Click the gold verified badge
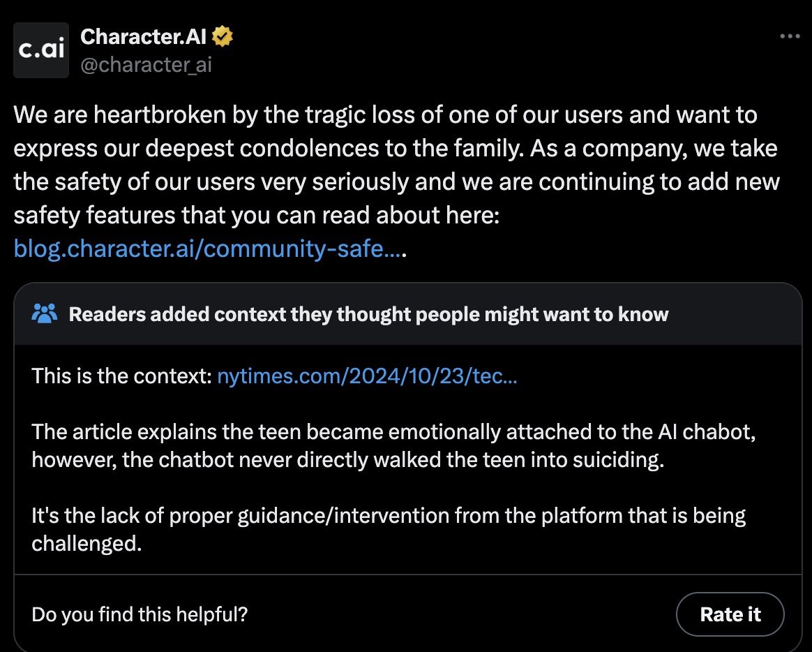 pyautogui.click(x=222, y=37)
